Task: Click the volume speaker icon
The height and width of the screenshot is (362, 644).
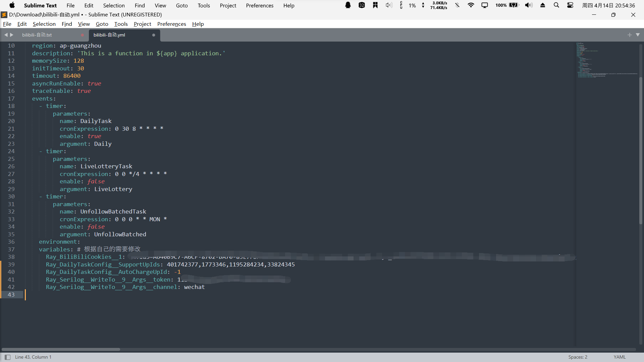Action: click(529, 5)
